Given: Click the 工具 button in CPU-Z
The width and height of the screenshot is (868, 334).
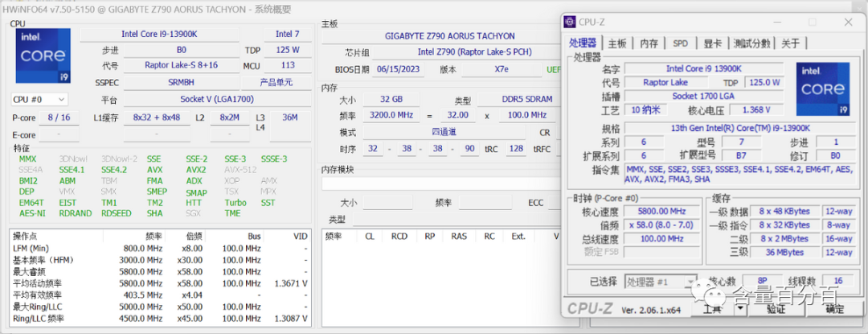Looking at the screenshot, I should pyautogui.click(x=712, y=309).
